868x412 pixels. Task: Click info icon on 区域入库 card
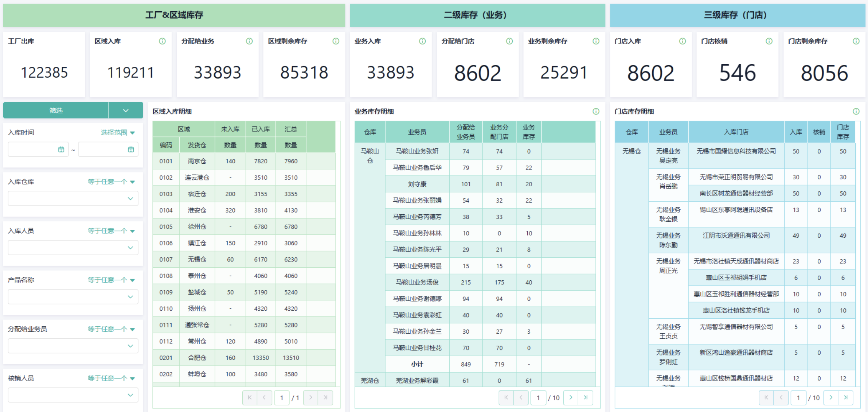click(x=162, y=41)
